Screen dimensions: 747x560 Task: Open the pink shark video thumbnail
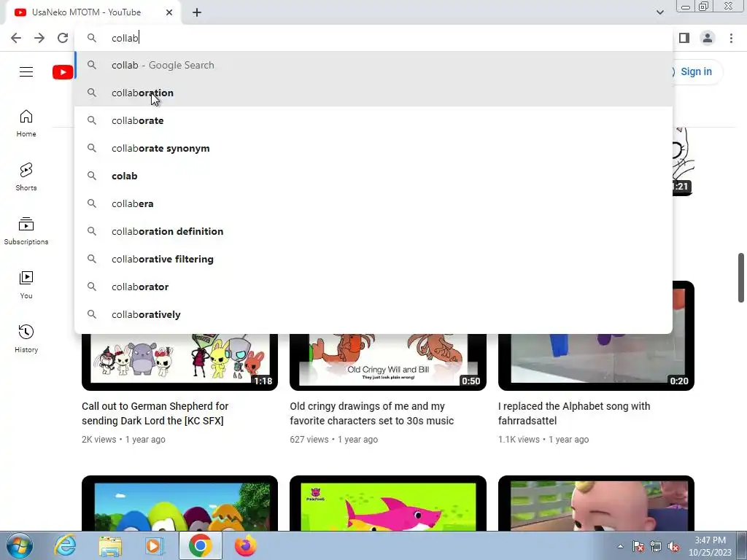coord(388,503)
